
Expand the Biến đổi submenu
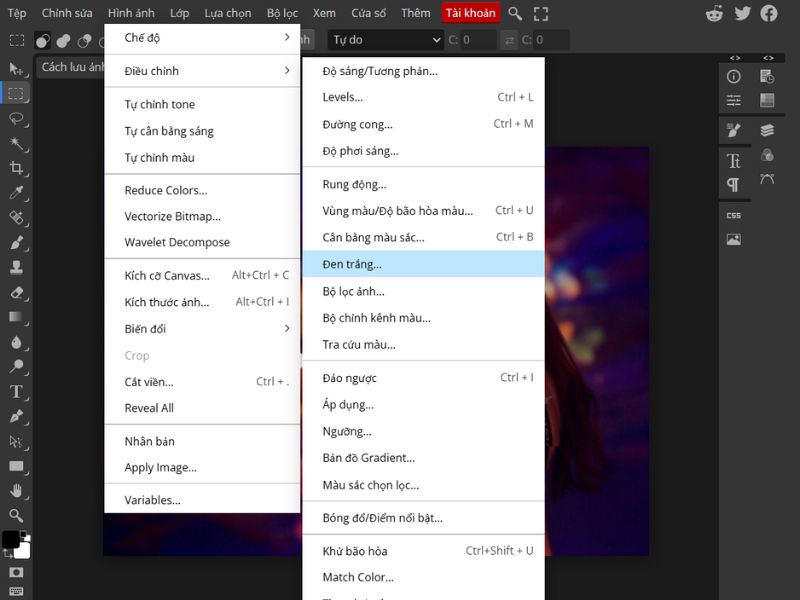tap(202, 329)
